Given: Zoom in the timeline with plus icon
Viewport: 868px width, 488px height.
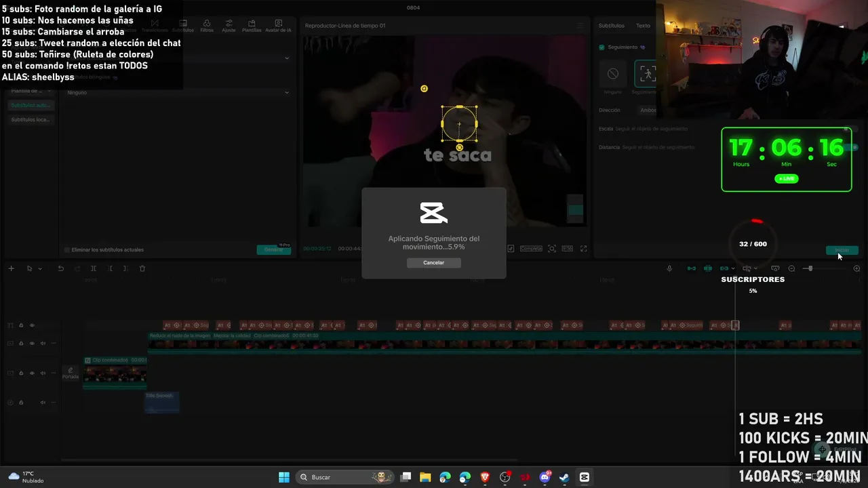Looking at the screenshot, I should [x=856, y=268].
